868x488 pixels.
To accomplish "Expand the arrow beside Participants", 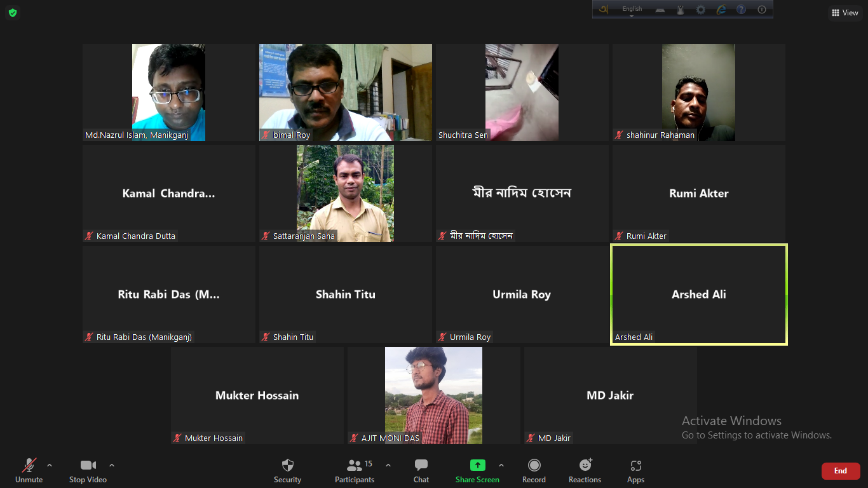I will tap(388, 465).
